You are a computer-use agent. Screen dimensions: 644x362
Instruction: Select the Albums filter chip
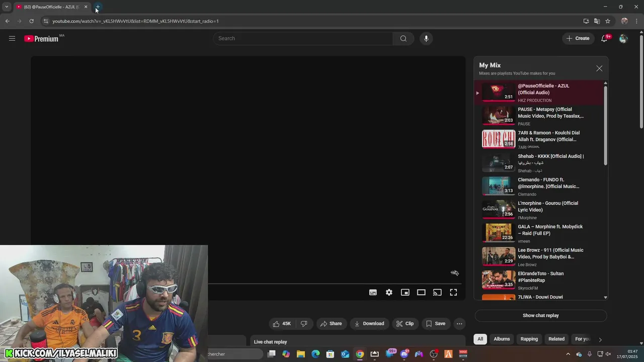(x=502, y=339)
